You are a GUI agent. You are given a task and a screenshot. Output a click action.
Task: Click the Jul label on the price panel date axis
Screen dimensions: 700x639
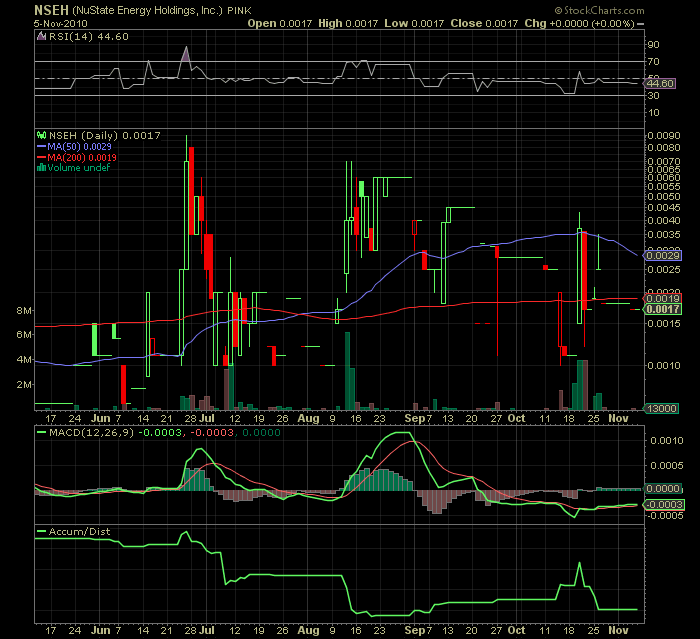207,418
